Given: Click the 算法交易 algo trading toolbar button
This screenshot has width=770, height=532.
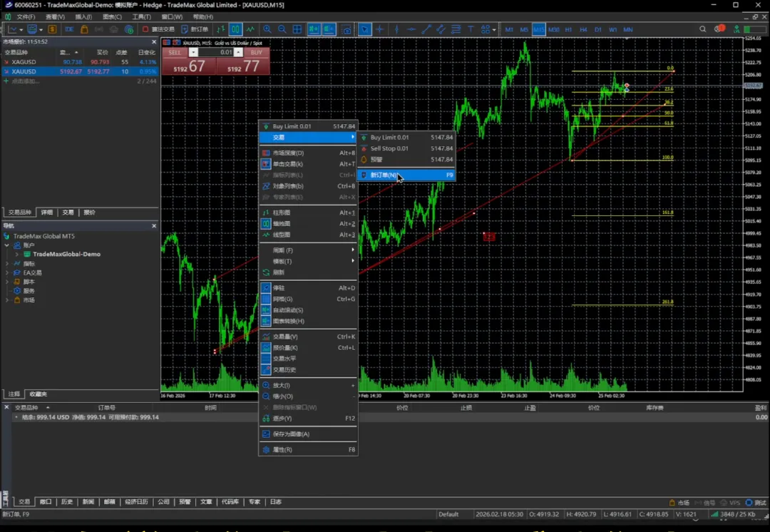Looking at the screenshot, I should tap(158, 29).
